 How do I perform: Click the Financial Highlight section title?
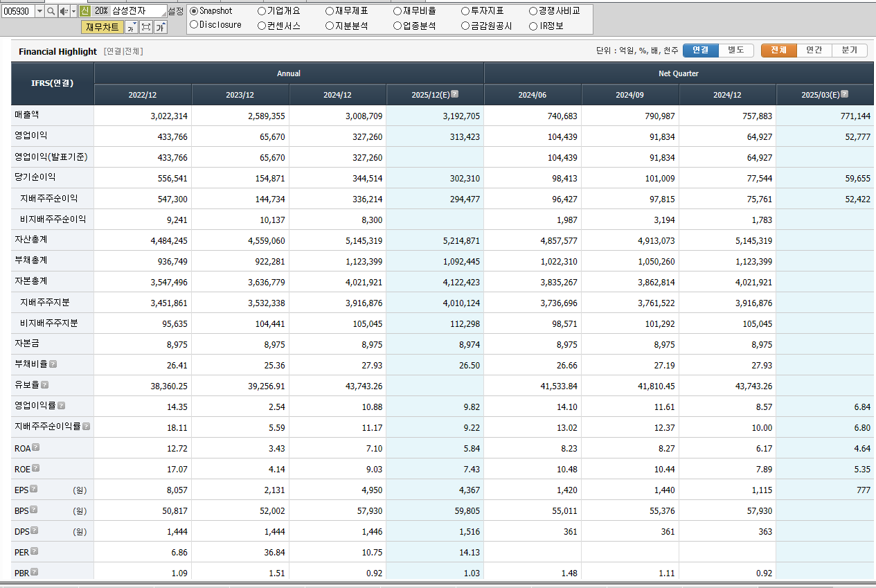pyautogui.click(x=57, y=51)
